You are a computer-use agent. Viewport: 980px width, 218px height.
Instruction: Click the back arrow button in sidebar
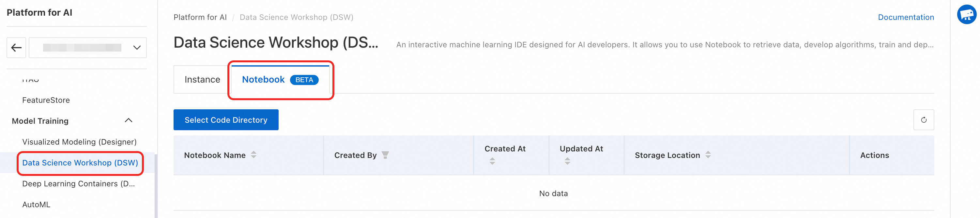(16, 48)
